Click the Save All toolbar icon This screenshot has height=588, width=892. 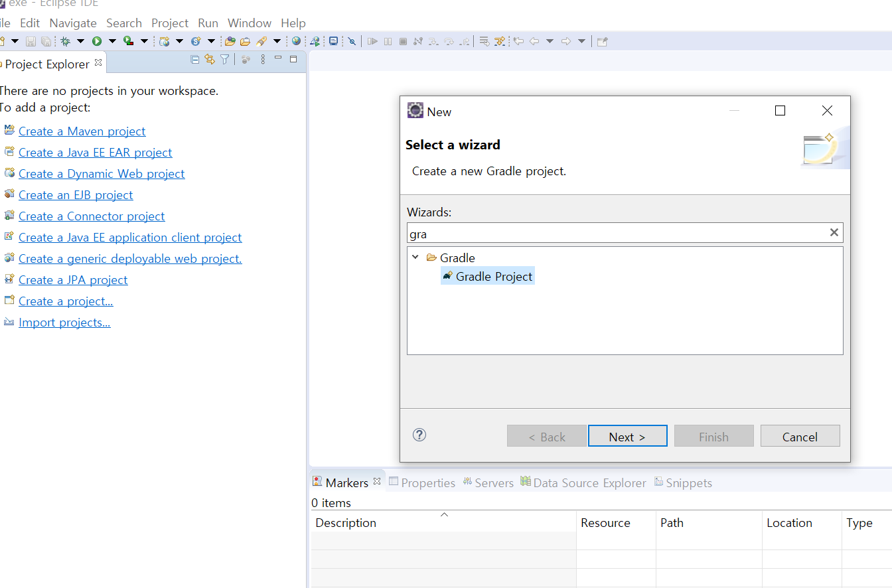(46, 41)
